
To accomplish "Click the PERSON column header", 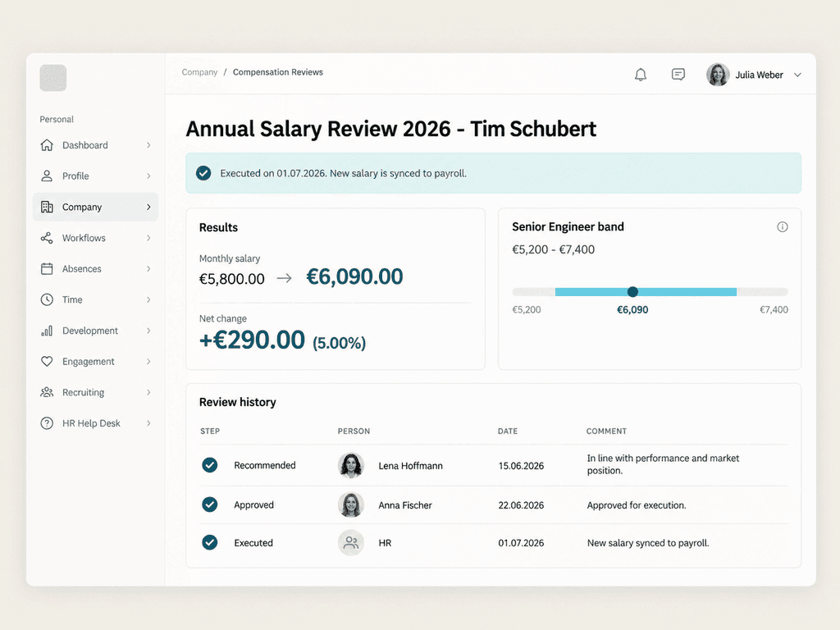I will point(354,431).
